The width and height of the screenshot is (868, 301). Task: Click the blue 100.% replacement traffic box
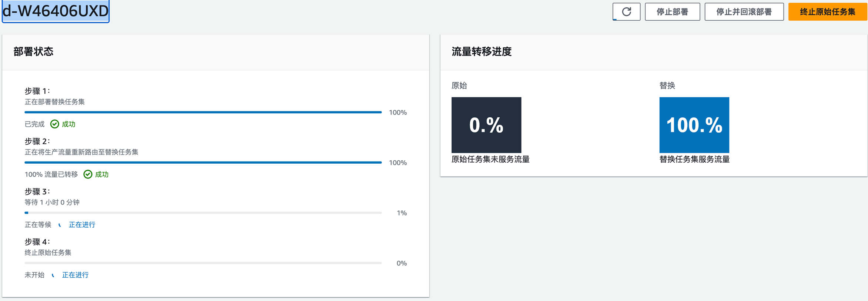tap(694, 125)
